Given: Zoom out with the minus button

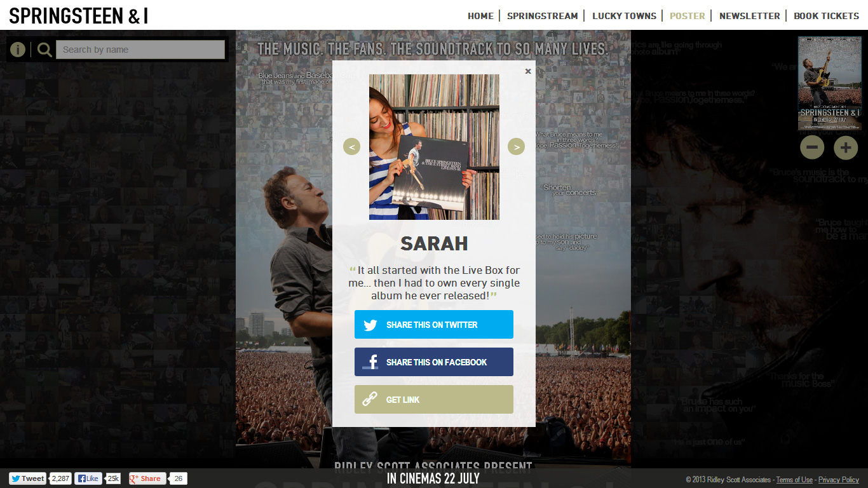Looking at the screenshot, I should pos(812,148).
